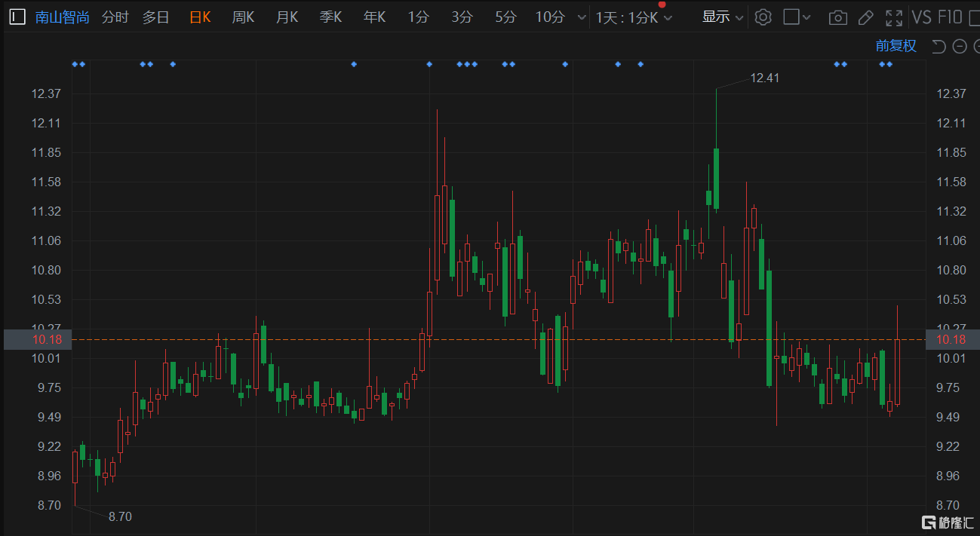Expand the layout chevron beside square icon
The height and width of the screenshot is (536, 980).
[807, 18]
